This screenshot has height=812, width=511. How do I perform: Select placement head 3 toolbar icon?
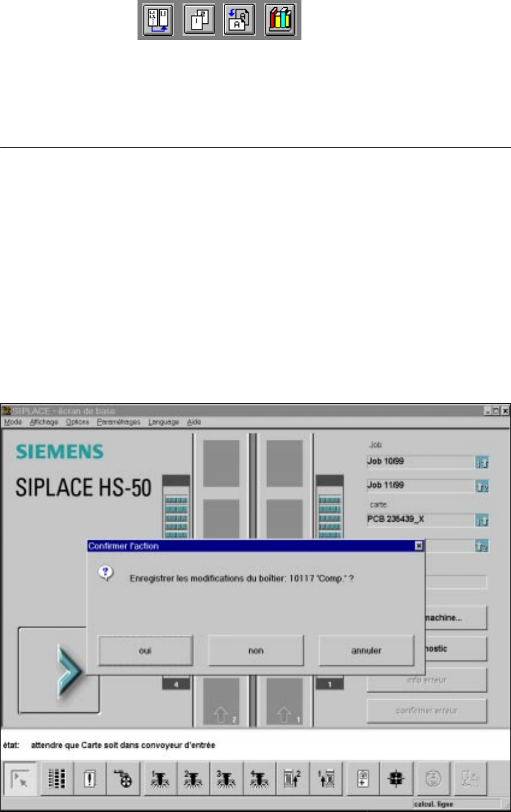[225, 778]
